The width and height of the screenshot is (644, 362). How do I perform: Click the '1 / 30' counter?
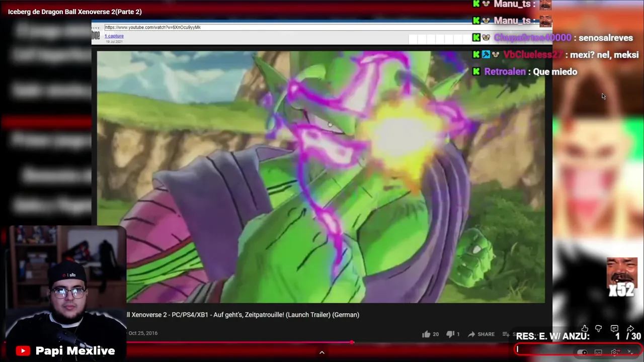tap(628, 336)
